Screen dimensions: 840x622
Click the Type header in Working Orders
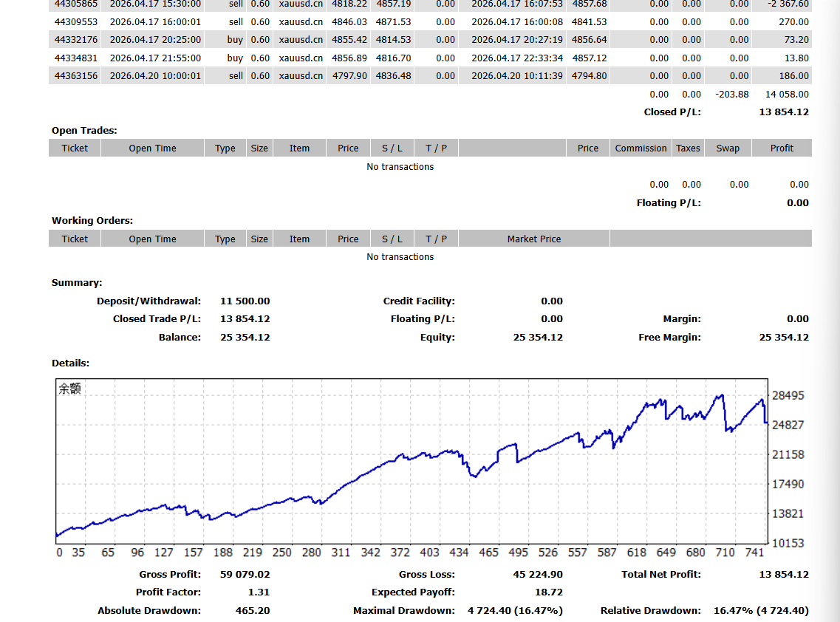pyautogui.click(x=225, y=239)
